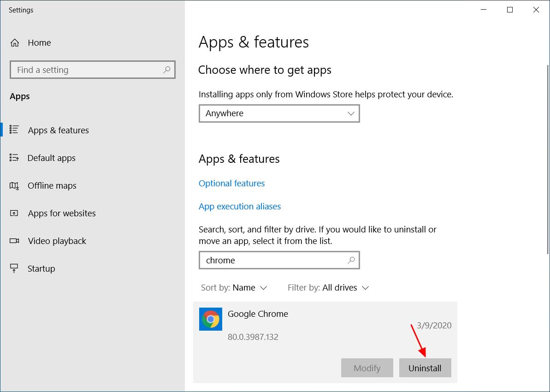Viewport: 550px width, 392px height.
Task: Close the Settings window
Action: coord(536,10)
